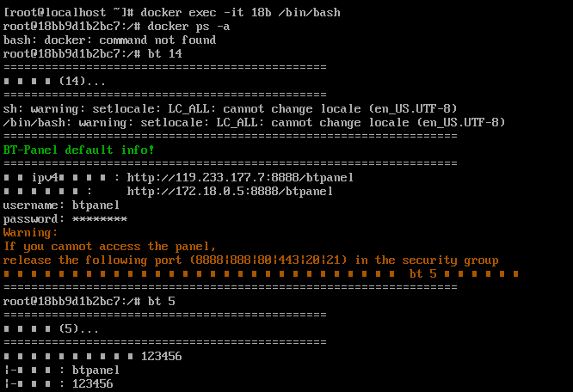The height and width of the screenshot is (392, 573).
Task: Click the orange 'Warning:' label
Action: point(31,233)
